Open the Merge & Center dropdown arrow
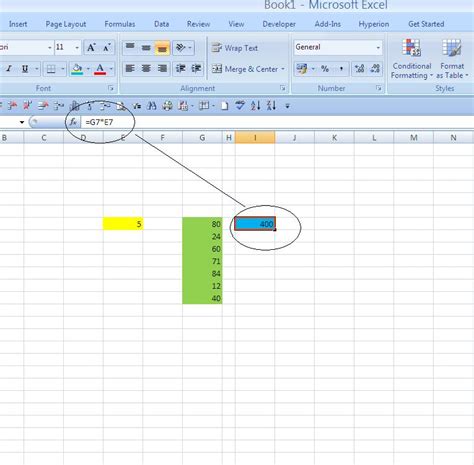 tap(283, 69)
